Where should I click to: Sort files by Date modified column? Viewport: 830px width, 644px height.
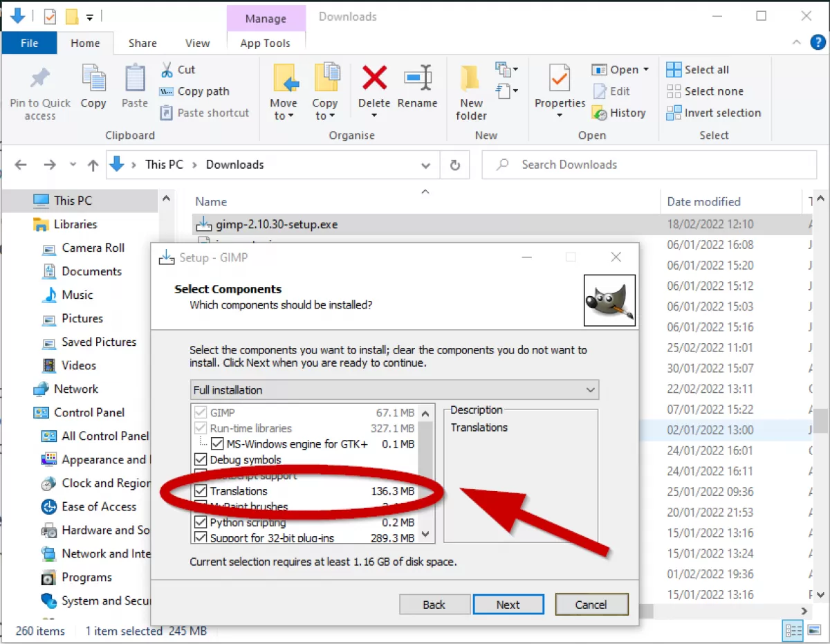[x=703, y=202]
